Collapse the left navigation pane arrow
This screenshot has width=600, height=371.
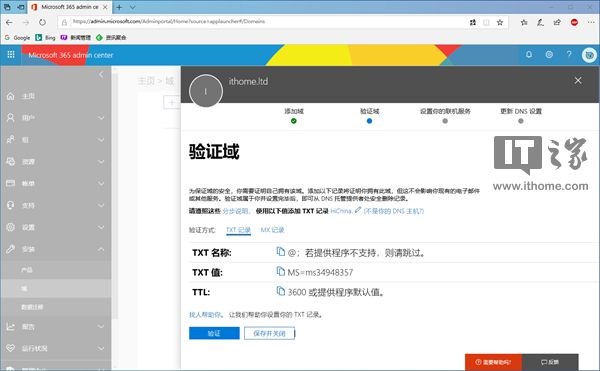pyautogui.click(x=101, y=74)
